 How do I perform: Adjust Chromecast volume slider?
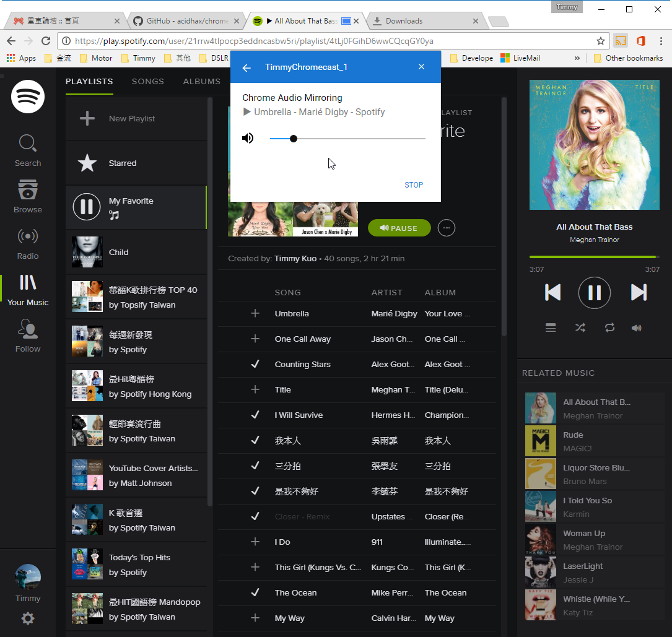(347, 139)
